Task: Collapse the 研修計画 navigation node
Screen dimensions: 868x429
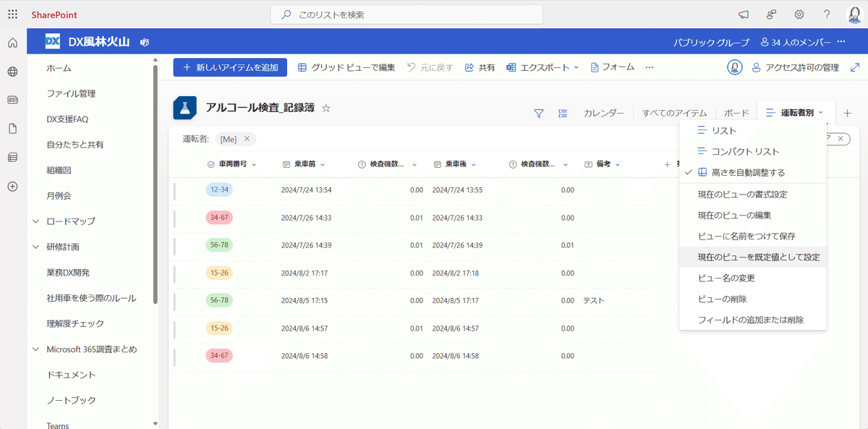Action: [x=35, y=247]
